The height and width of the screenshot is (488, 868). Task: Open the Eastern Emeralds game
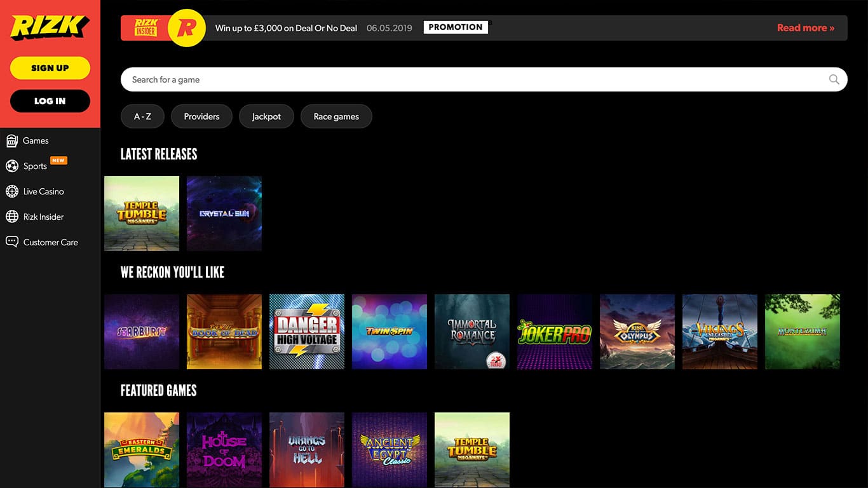(x=142, y=450)
